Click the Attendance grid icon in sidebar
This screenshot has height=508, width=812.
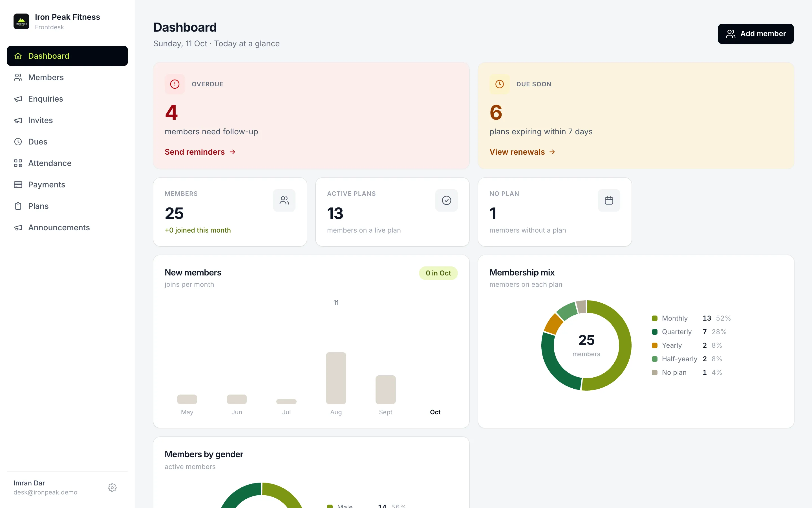click(18, 163)
